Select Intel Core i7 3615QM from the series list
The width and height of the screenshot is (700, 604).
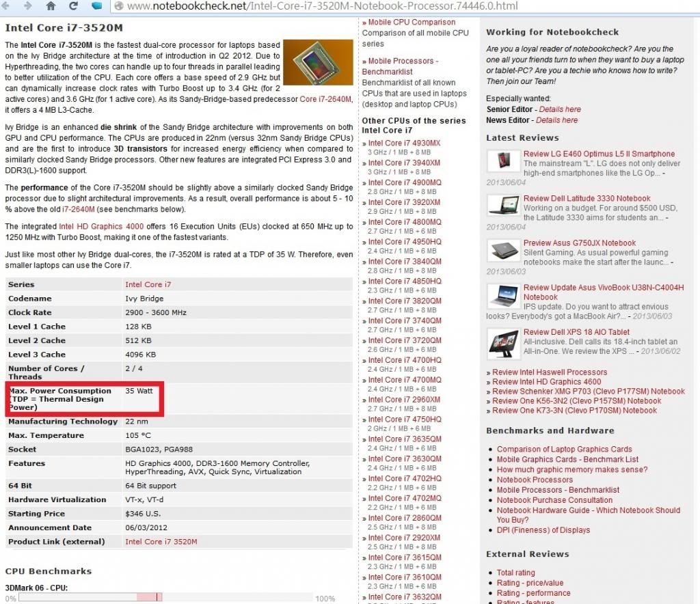(x=405, y=558)
